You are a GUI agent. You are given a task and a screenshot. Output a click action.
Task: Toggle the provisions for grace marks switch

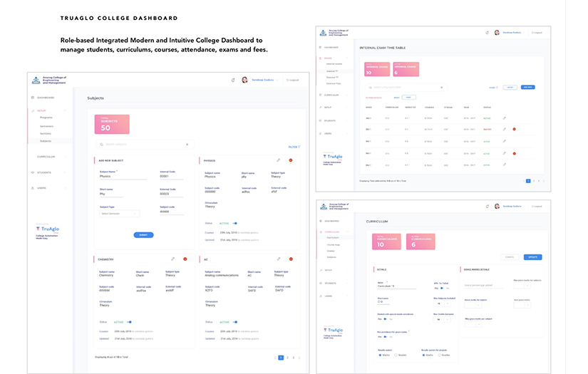[385, 337]
